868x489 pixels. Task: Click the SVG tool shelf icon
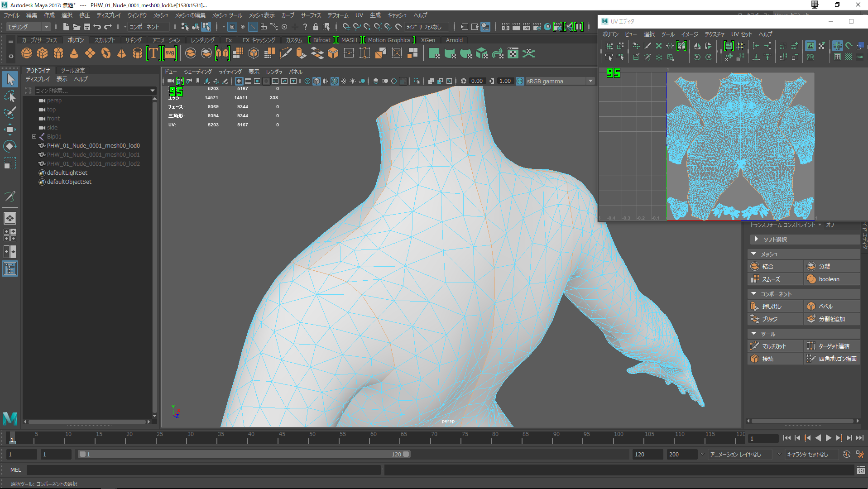[x=170, y=53]
